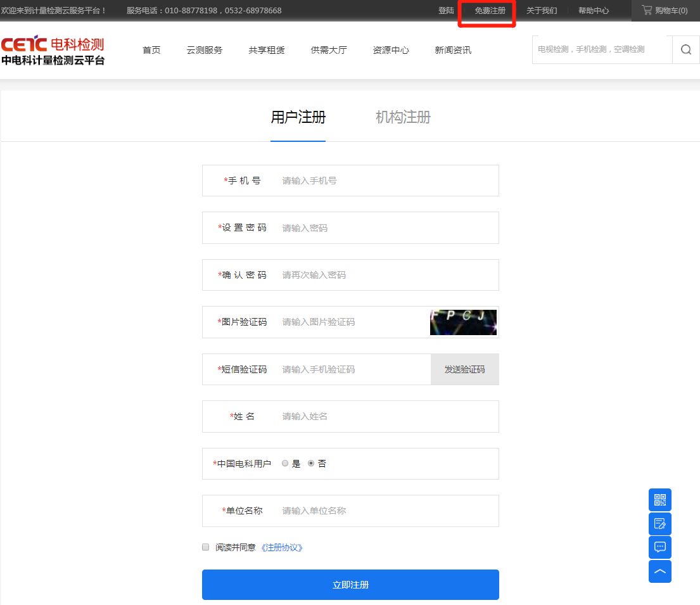Click the search magnifier icon
Screen dimensions: 700x605
[x=685, y=49]
